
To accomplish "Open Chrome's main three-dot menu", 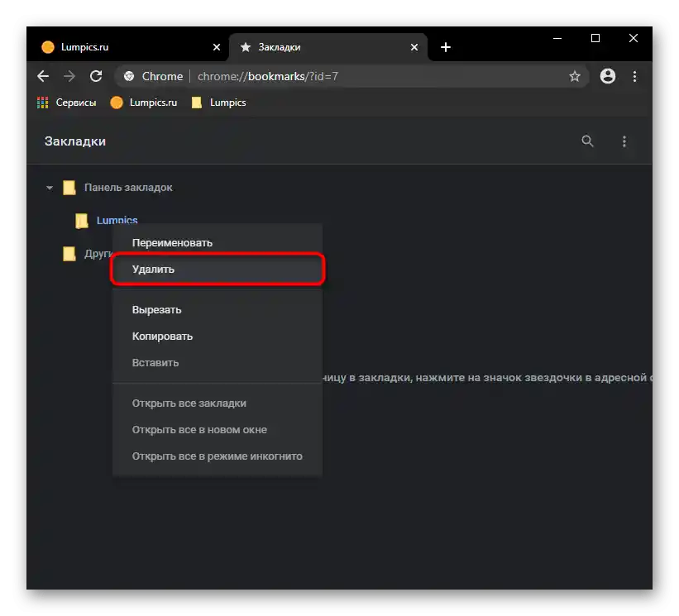I will click(x=634, y=77).
